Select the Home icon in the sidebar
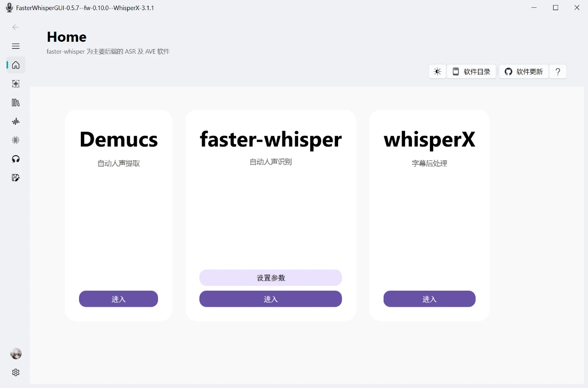Screen dimensions: 588x388 click(x=16, y=65)
